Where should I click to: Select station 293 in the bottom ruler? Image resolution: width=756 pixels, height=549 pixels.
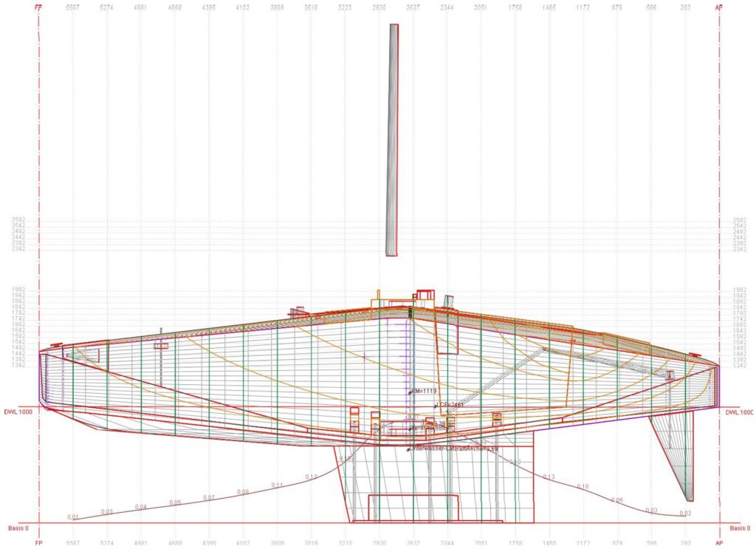pyautogui.click(x=685, y=543)
